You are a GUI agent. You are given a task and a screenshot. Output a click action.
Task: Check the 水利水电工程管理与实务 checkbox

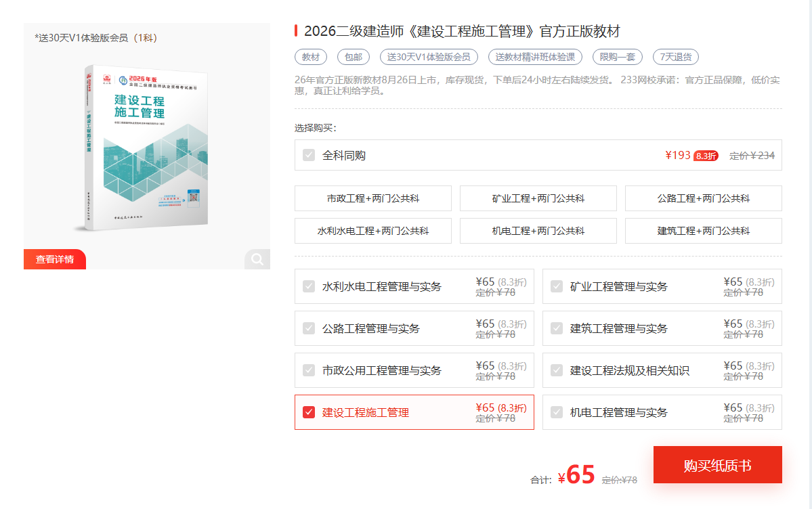309,286
